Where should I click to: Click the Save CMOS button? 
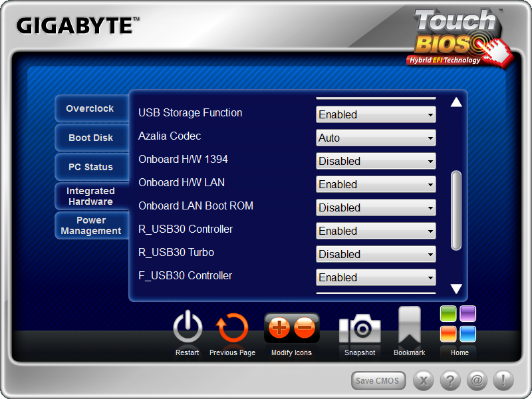[378, 380]
